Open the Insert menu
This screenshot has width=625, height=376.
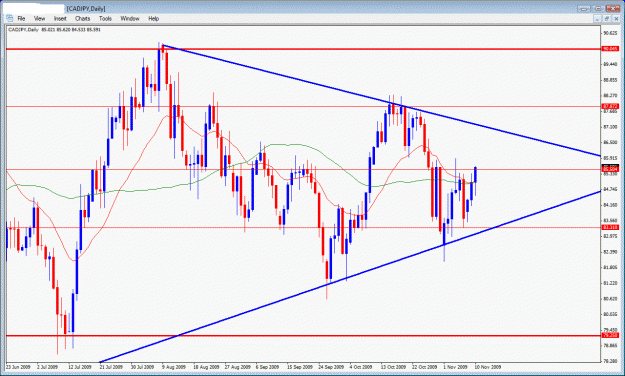coord(60,18)
